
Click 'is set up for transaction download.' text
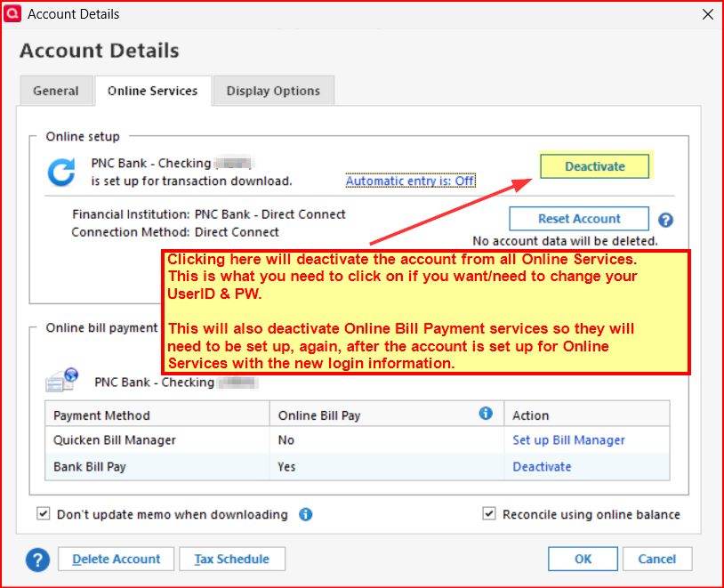191,181
